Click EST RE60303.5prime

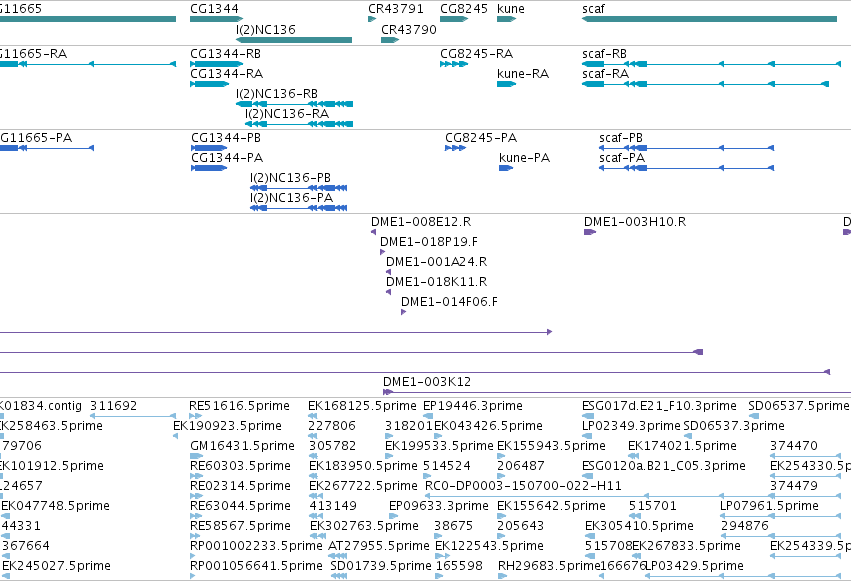196,476
